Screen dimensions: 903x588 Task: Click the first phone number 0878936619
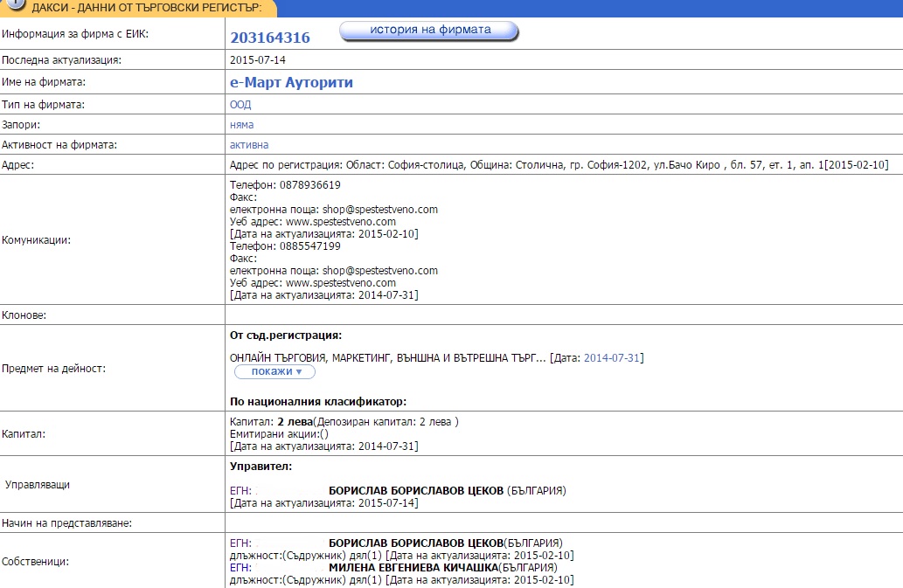point(310,185)
